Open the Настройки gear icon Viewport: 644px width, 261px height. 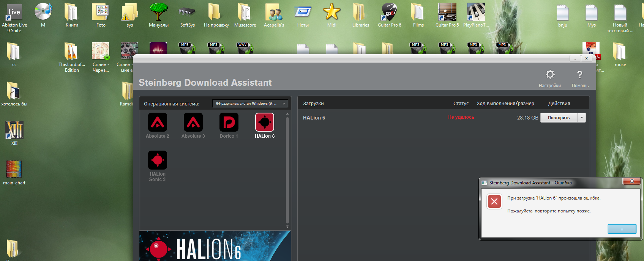tap(550, 74)
